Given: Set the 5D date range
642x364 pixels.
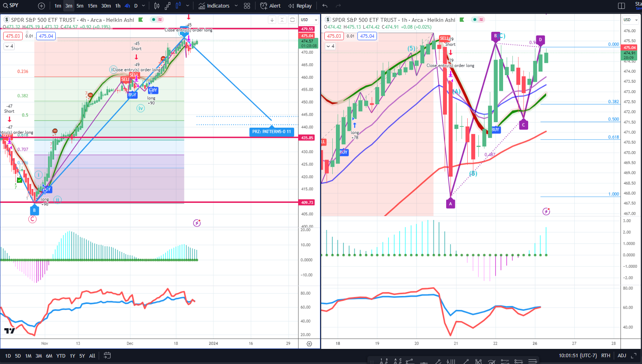Looking at the screenshot, I should coord(18,356).
